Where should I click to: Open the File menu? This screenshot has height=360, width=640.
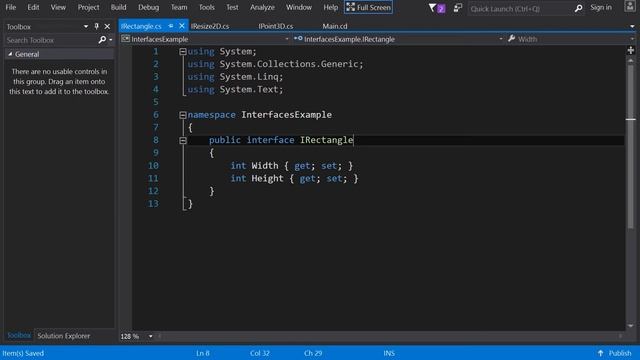[11, 7]
